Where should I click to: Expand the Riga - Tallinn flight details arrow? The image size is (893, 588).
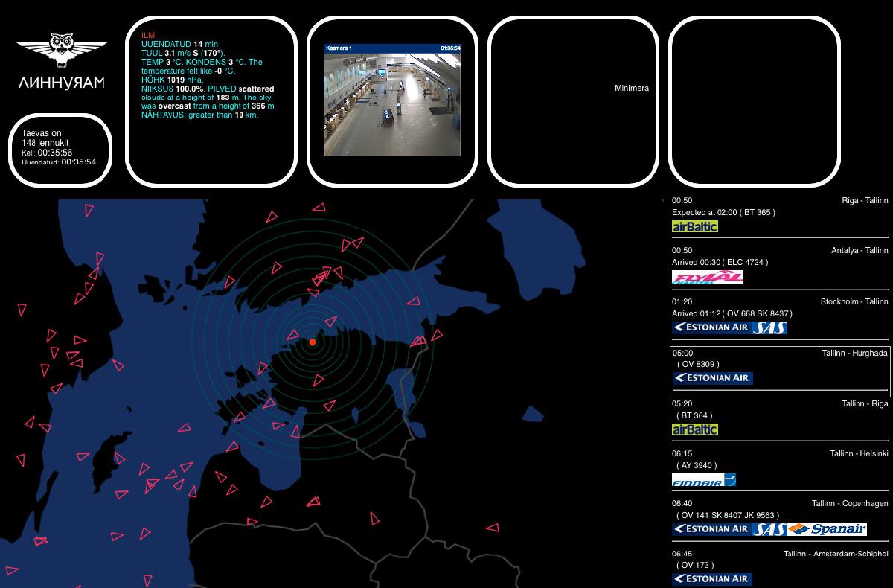[663, 199]
